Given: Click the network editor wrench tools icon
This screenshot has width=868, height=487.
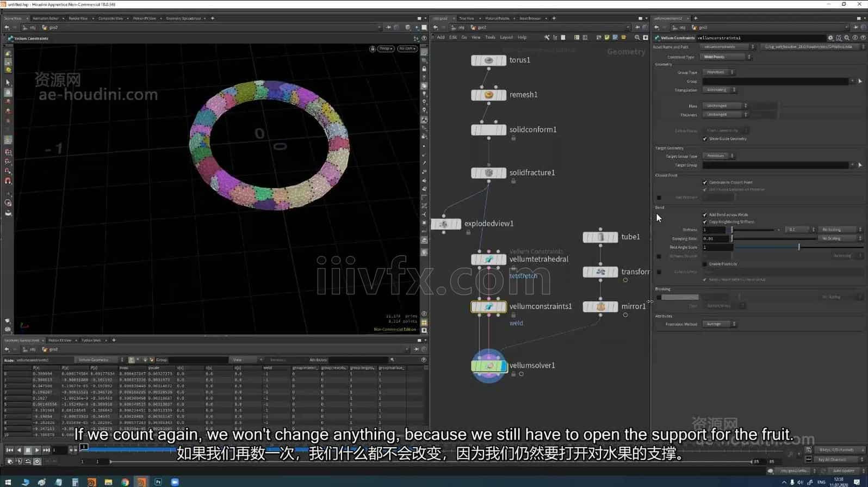Looking at the screenshot, I should pos(547,38).
